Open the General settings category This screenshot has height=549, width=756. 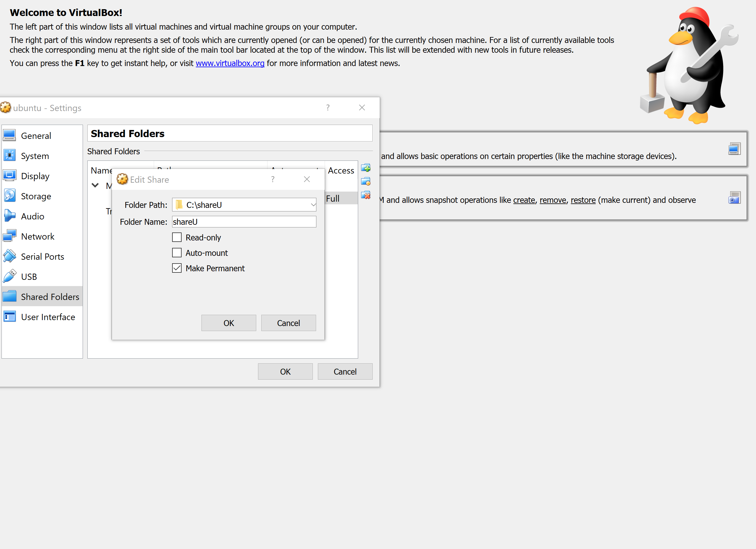point(36,136)
